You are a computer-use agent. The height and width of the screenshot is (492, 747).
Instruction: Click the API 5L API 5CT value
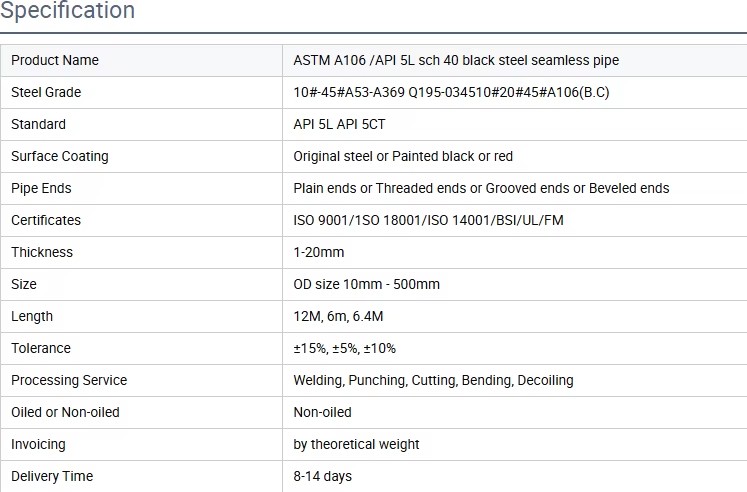pos(339,124)
